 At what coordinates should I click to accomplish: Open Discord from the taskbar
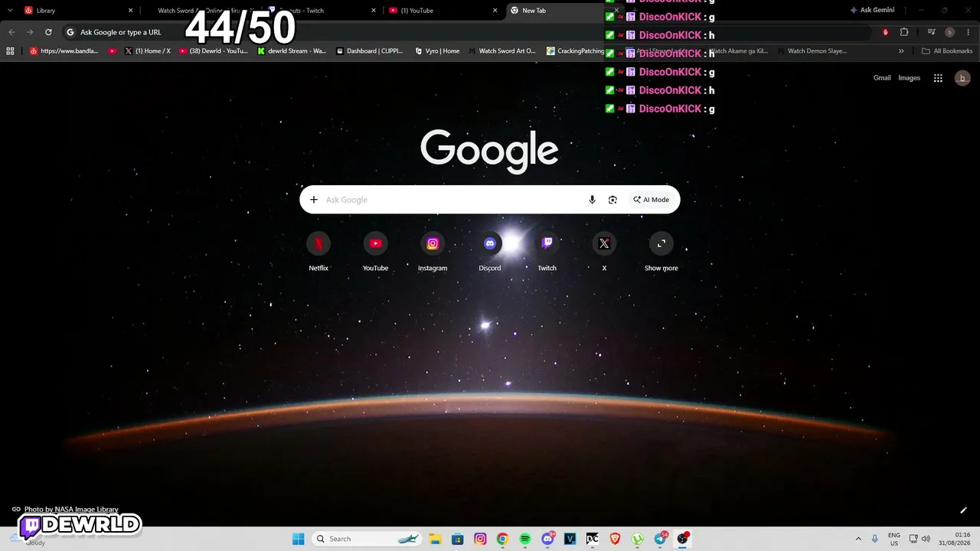click(547, 539)
